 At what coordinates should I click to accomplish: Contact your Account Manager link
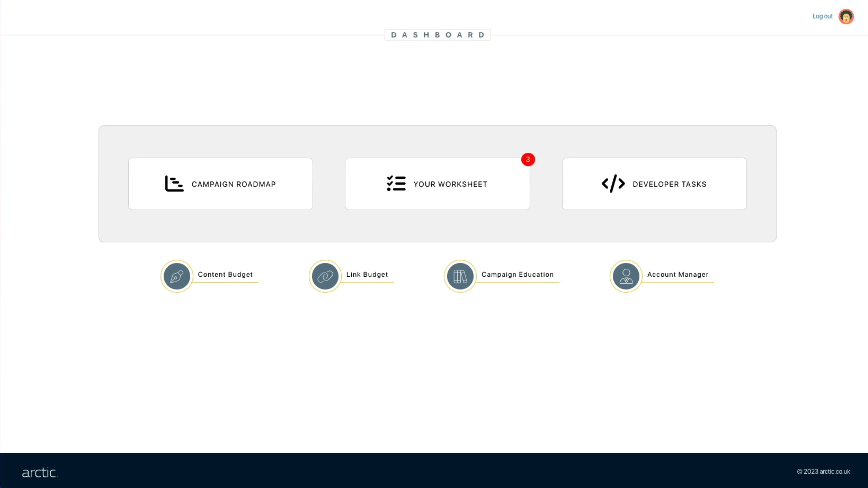tap(678, 274)
